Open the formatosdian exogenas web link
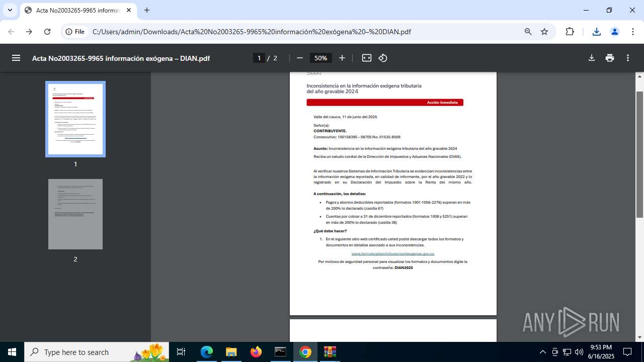The image size is (644, 362). coord(393,253)
